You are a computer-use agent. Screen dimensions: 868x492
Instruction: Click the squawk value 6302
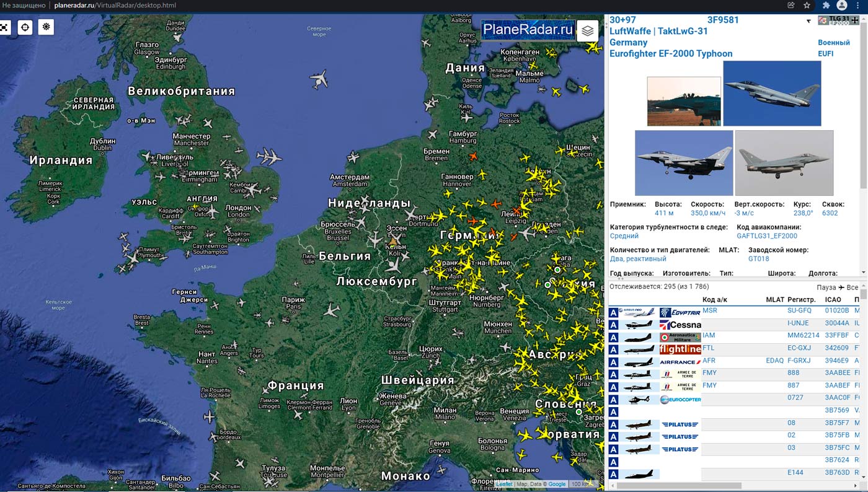(x=830, y=213)
